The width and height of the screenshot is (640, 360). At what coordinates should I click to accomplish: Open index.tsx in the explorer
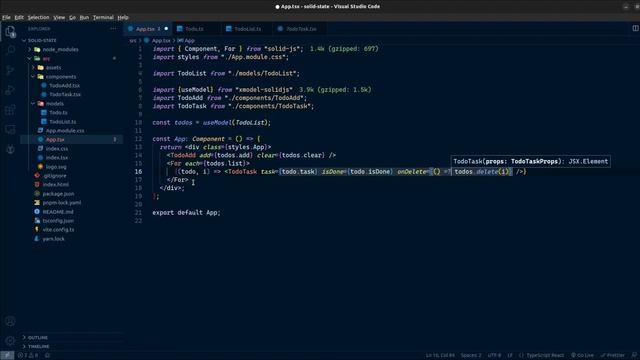57,158
